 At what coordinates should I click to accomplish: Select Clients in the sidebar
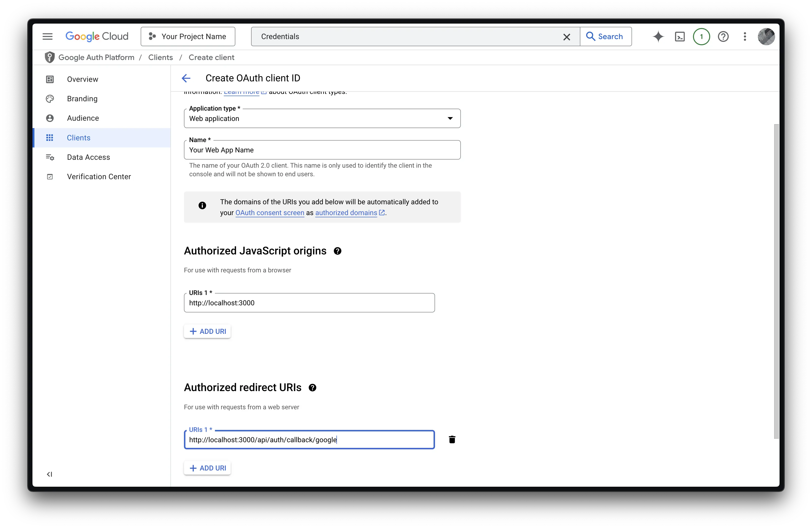point(102,138)
